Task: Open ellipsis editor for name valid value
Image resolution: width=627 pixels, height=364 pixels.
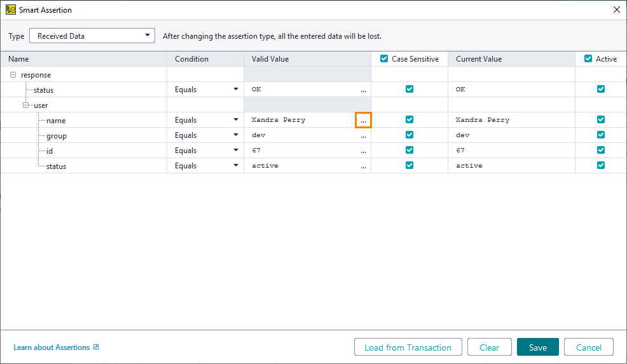Action: [x=363, y=120]
